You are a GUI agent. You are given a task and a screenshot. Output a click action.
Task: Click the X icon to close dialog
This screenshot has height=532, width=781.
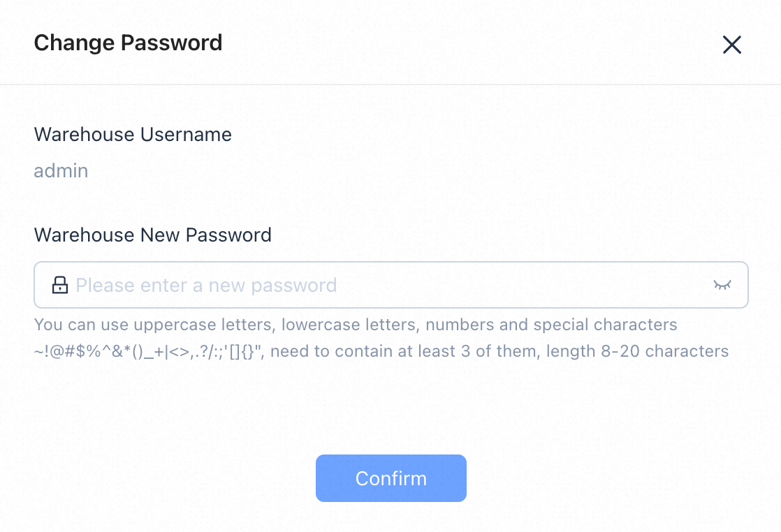tap(731, 44)
